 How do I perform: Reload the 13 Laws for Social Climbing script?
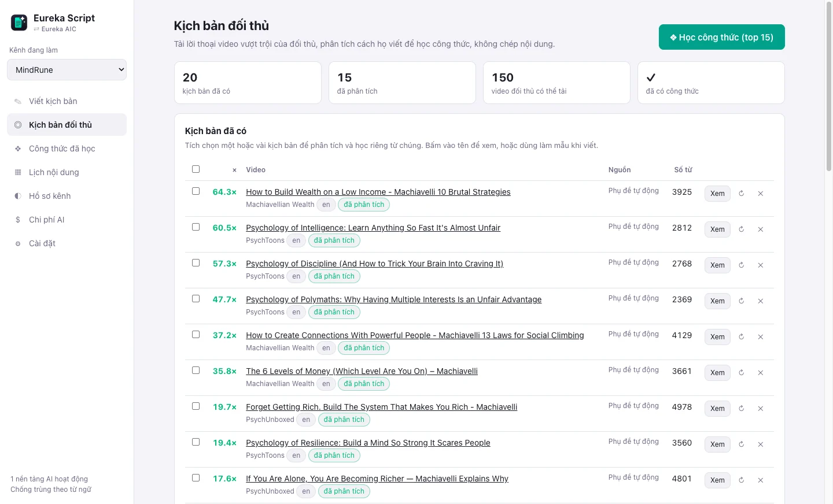click(741, 337)
